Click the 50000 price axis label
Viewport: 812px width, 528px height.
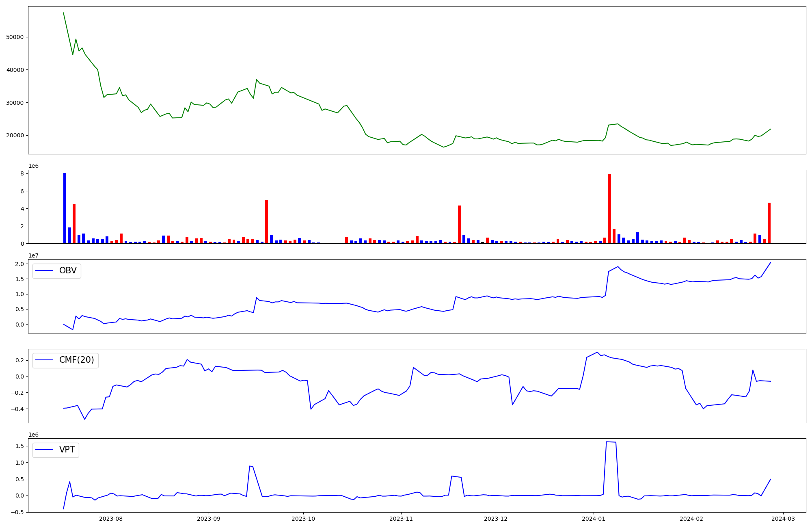click(x=15, y=37)
